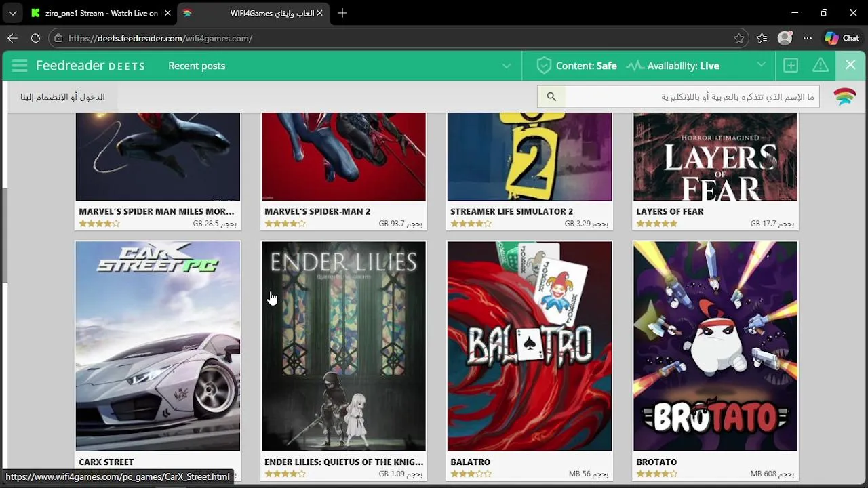Click Spider-Man 2 red cover image
Viewport: 868px width, 488px height.
[344, 157]
